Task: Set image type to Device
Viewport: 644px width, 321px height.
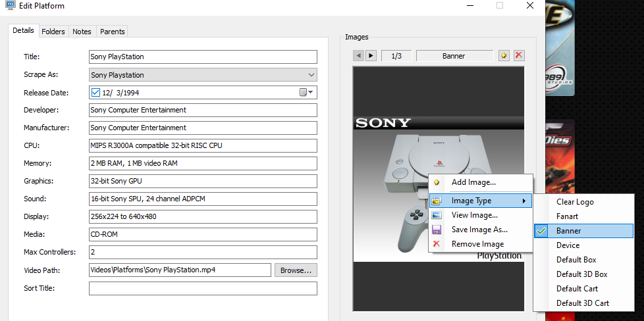Action: coord(583,245)
